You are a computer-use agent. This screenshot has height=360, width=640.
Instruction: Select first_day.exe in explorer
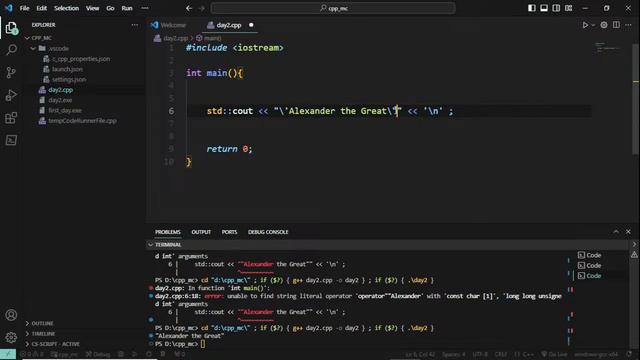[65, 110]
